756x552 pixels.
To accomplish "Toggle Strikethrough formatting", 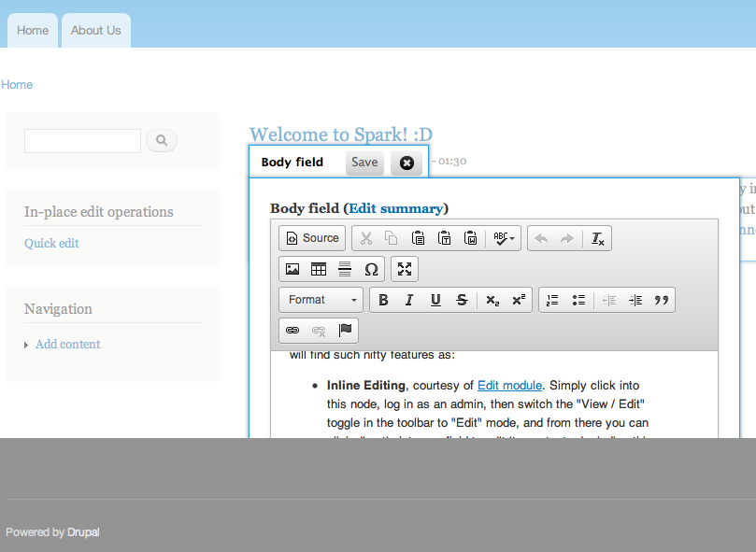I will [462, 300].
